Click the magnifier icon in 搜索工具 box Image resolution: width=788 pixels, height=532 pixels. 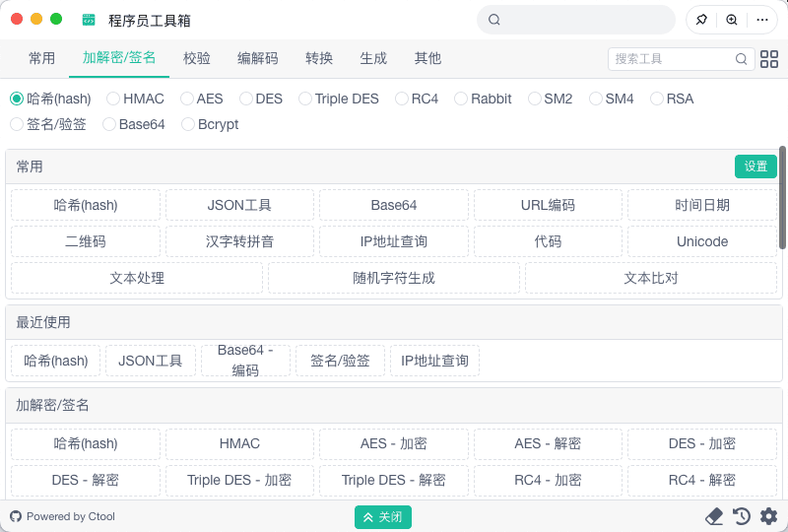742,59
